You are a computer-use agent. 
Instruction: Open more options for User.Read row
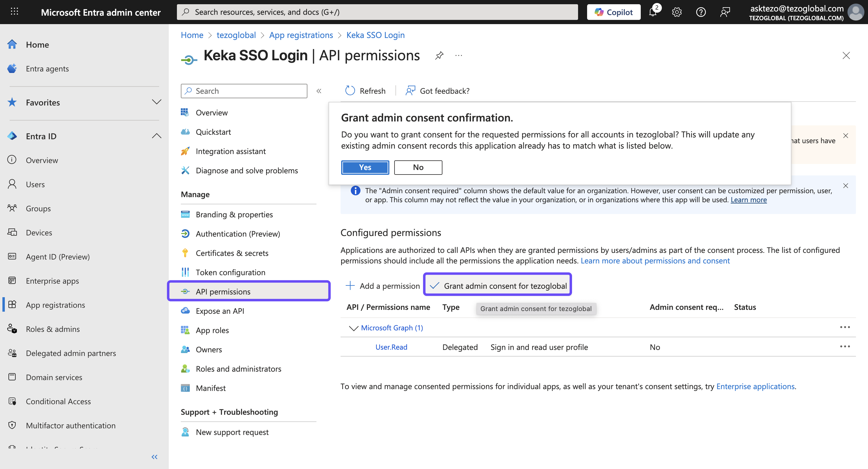845,347
